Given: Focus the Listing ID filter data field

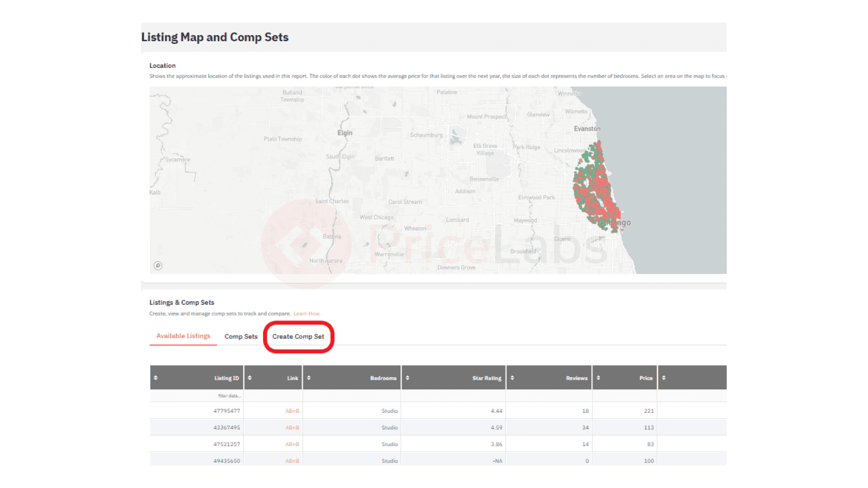Looking at the screenshot, I should 197,396.
